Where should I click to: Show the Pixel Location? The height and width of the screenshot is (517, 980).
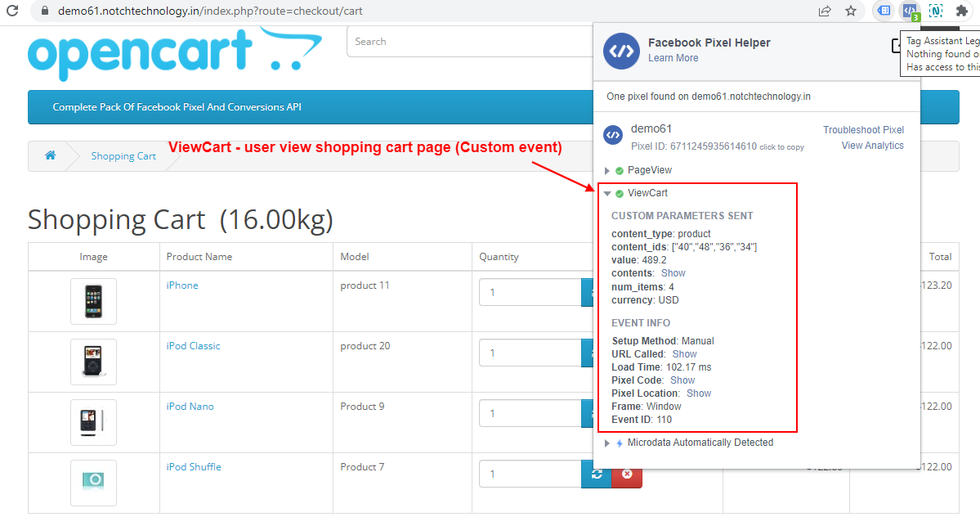(x=699, y=393)
